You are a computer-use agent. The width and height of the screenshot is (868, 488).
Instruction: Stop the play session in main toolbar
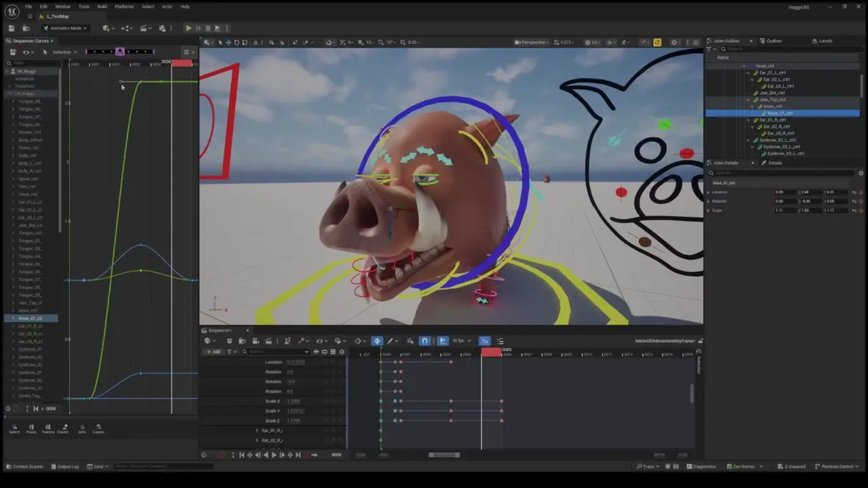pyautogui.click(x=208, y=28)
